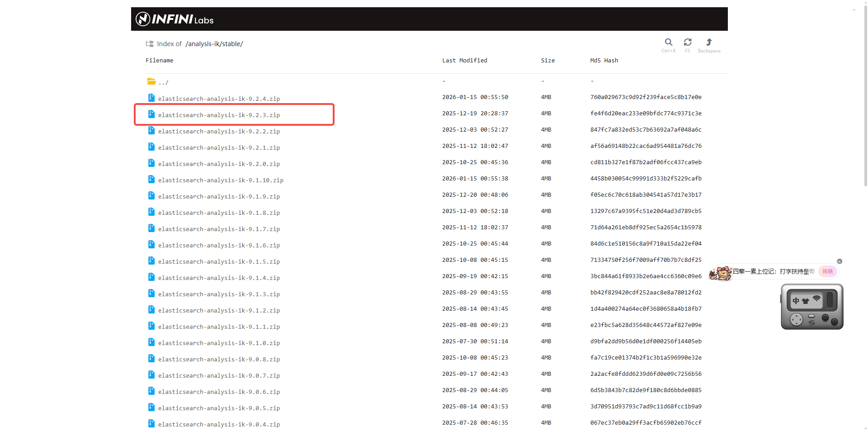Download elasticsearch-analysis-ik-9.1.6.zip
Image resolution: width=868 pixels, height=431 pixels.
(x=219, y=245)
